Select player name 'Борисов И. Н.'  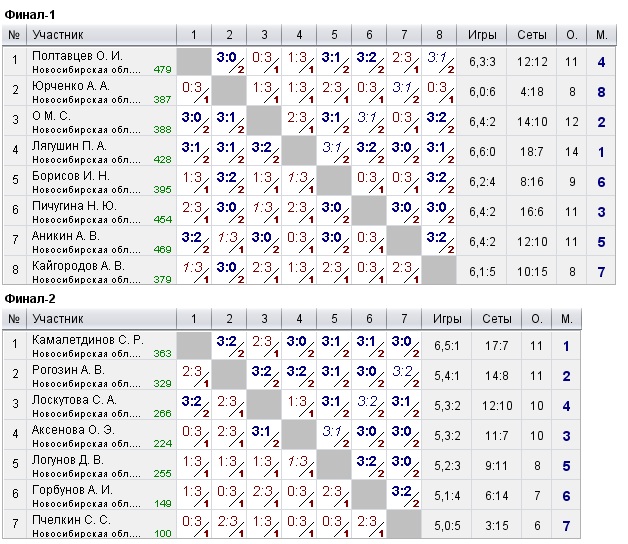pyautogui.click(x=71, y=176)
